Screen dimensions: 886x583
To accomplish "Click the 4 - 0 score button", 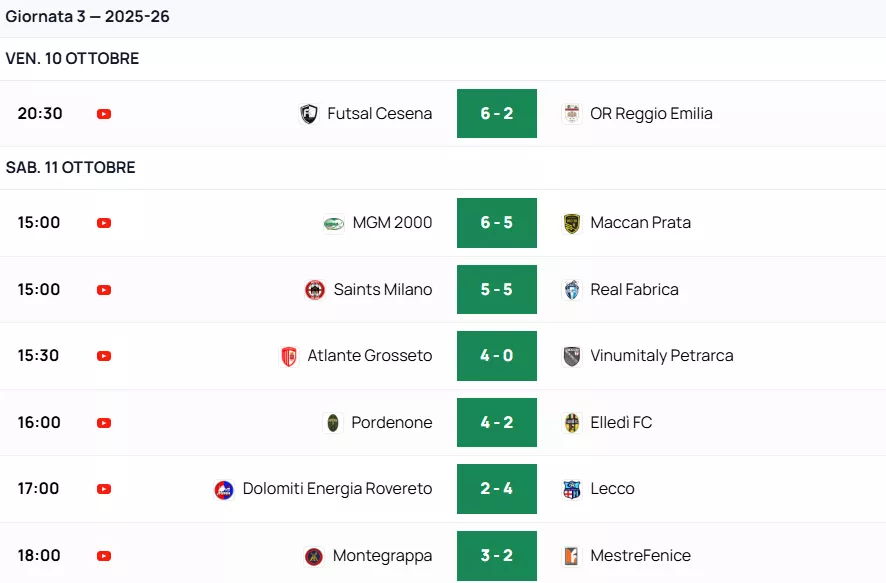I will [497, 356].
